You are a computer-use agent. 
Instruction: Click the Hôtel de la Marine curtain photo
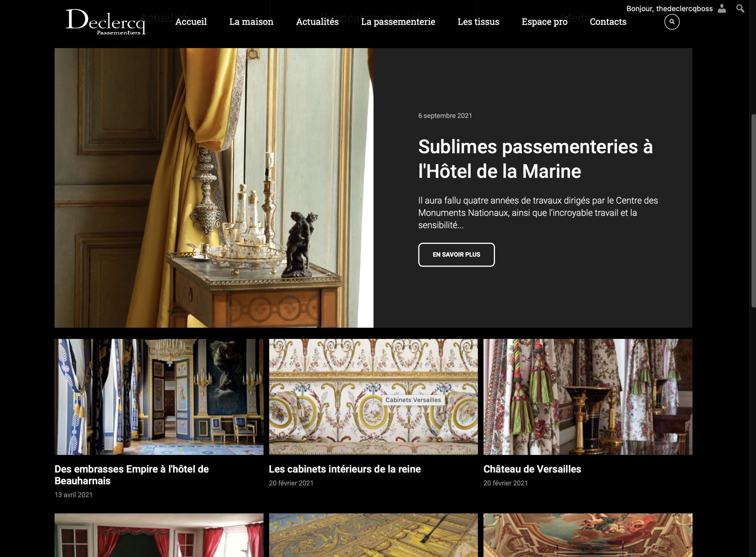(x=214, y=188)
